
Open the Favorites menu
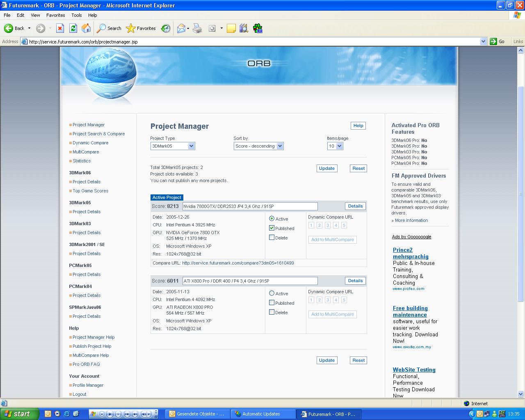55,15
